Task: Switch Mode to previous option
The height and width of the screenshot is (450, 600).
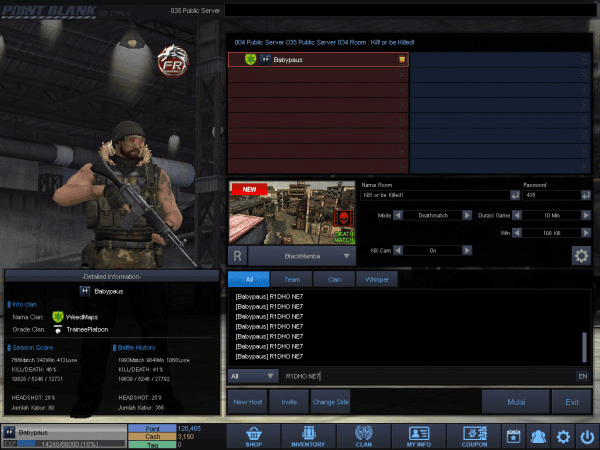Action: (x=398, y=215)
